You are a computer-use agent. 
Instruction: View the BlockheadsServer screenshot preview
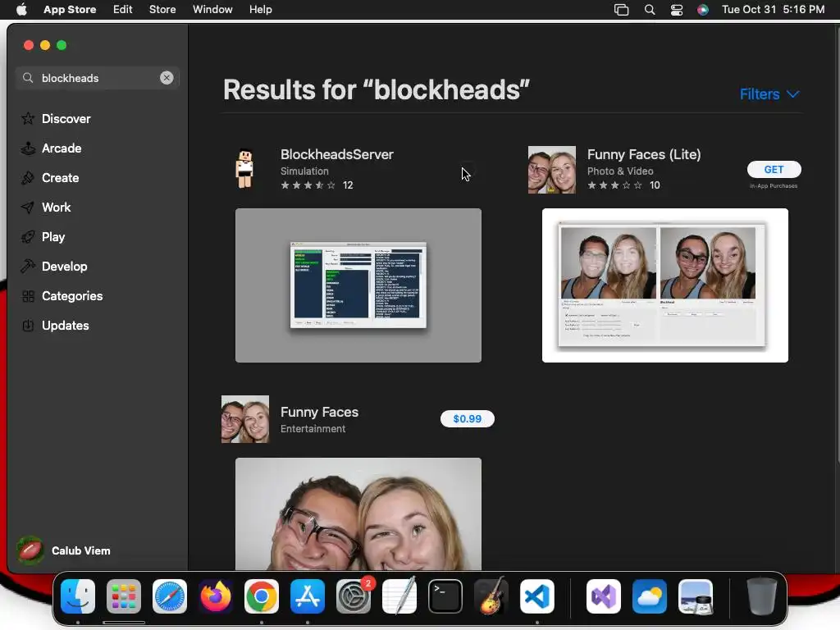358,285
